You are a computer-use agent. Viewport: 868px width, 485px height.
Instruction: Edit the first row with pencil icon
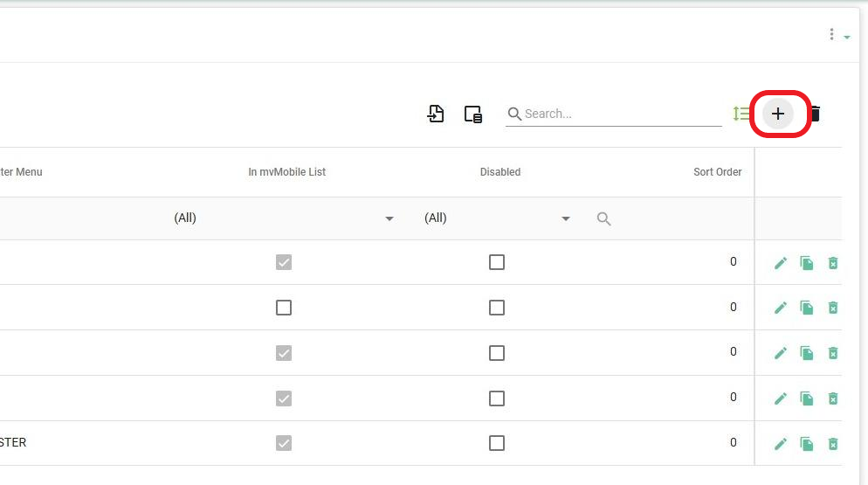pos(781,262)
